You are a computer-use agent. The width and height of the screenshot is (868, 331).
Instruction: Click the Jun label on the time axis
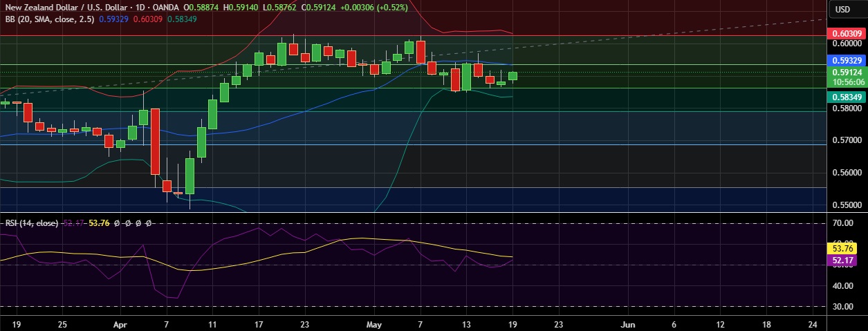tap(628, 324)
